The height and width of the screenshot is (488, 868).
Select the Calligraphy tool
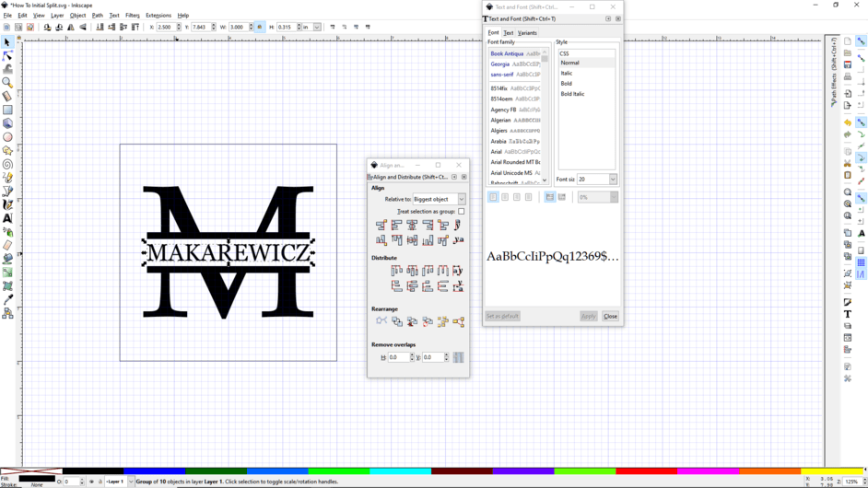coord(7,204)
